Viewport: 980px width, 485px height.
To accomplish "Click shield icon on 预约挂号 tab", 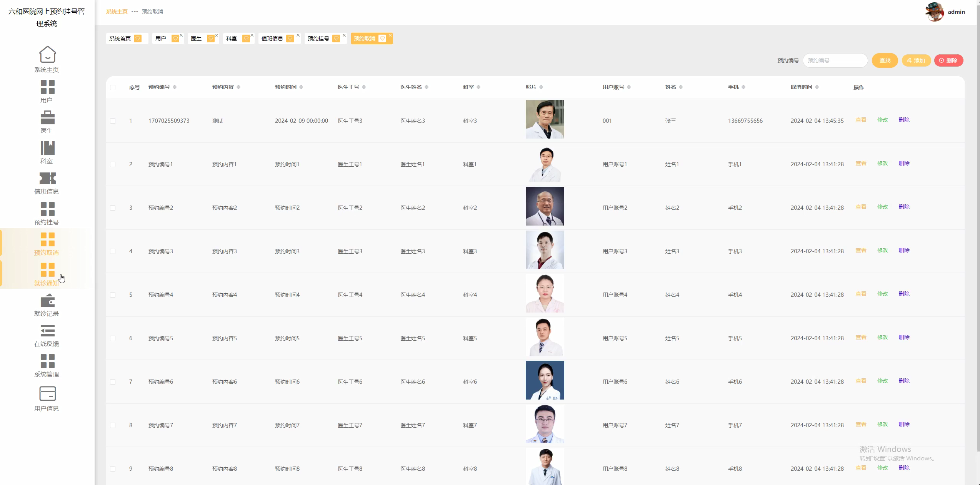I will pos(336,38).
